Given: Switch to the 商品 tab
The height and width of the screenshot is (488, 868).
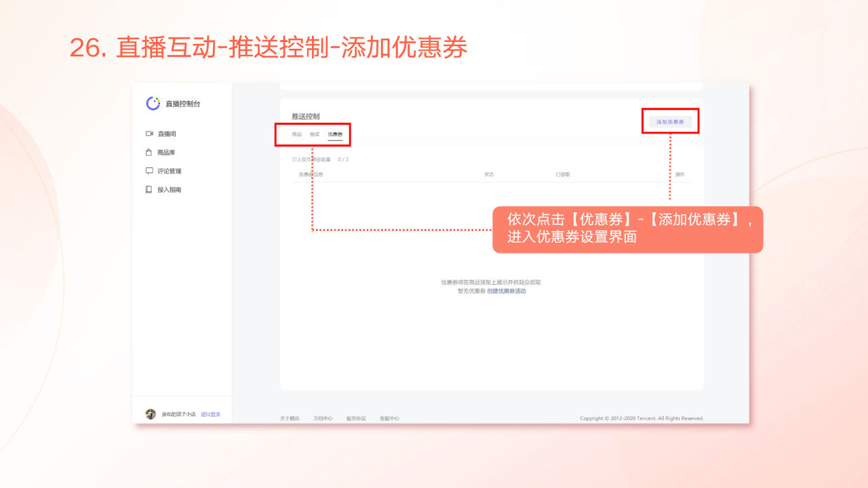Looking at the screenshot, I should [297, 135].
